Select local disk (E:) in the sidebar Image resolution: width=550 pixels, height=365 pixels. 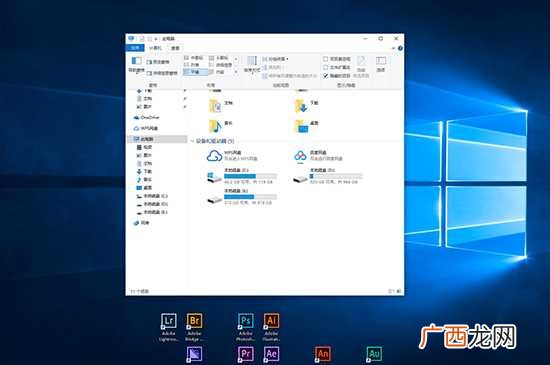click(152, 212)
